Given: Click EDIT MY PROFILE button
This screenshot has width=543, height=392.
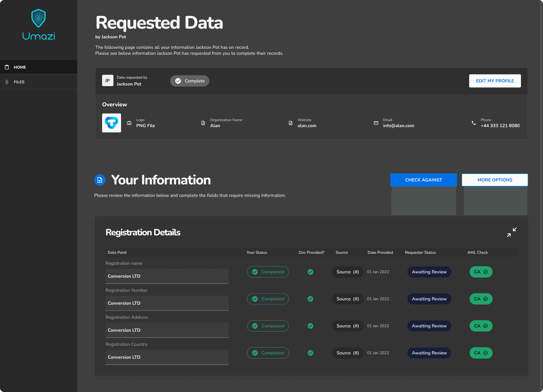Looking at the screenshot, I should [x=495, y=81].
